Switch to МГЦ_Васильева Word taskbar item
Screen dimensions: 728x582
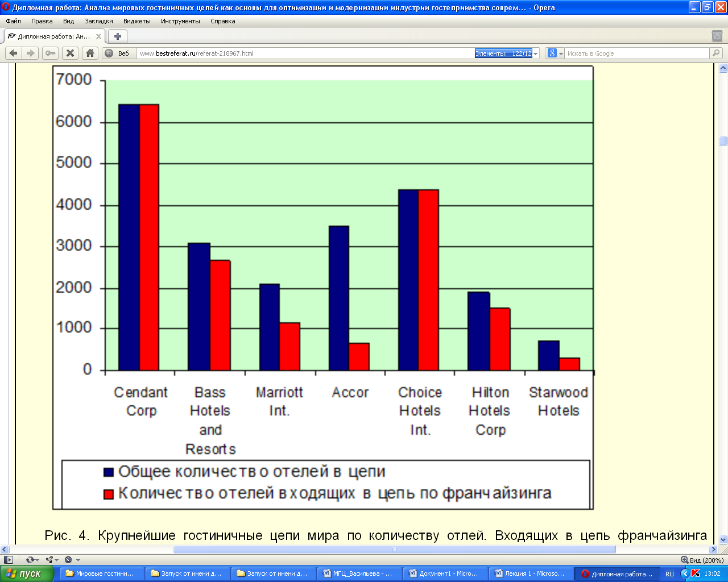tap(358, 573)
